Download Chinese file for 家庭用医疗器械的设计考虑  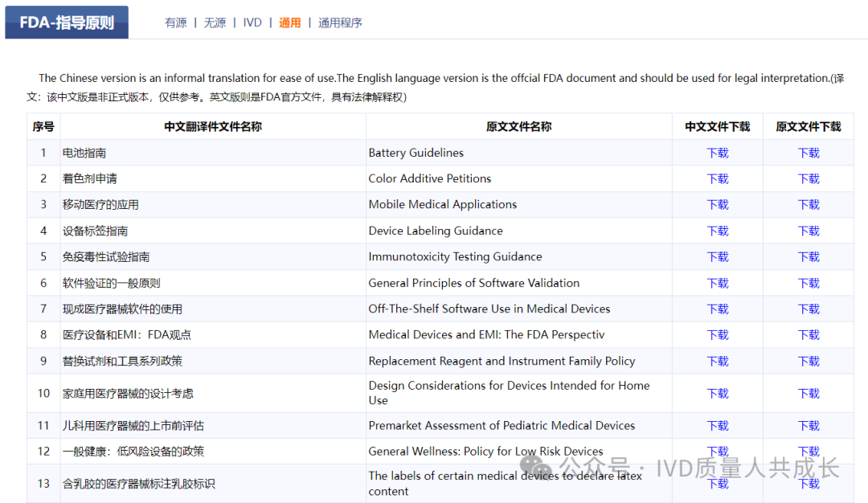click(x=718, y=394)
